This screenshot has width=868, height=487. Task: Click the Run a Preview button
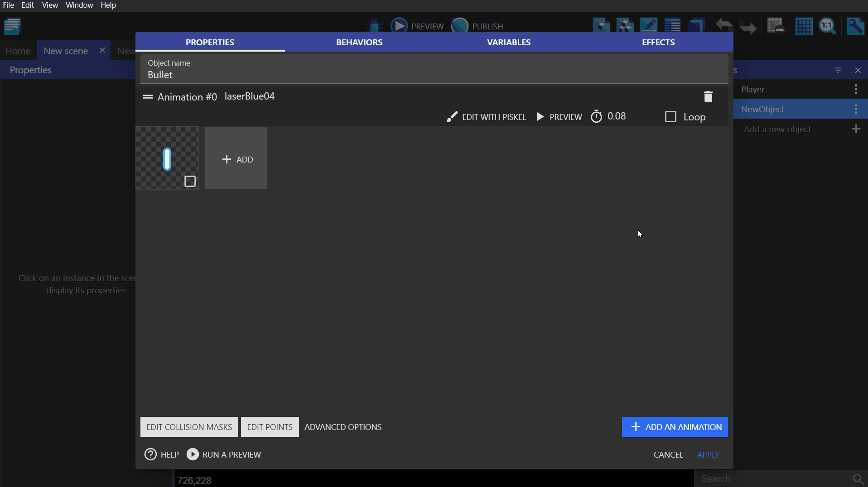(x=224, y=454)
